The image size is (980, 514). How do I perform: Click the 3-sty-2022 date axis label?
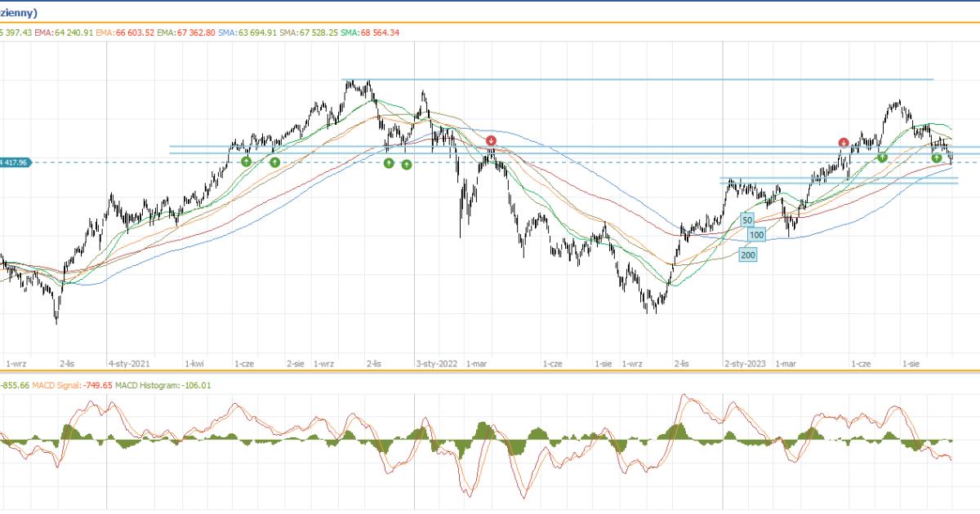tap(437, 362)
